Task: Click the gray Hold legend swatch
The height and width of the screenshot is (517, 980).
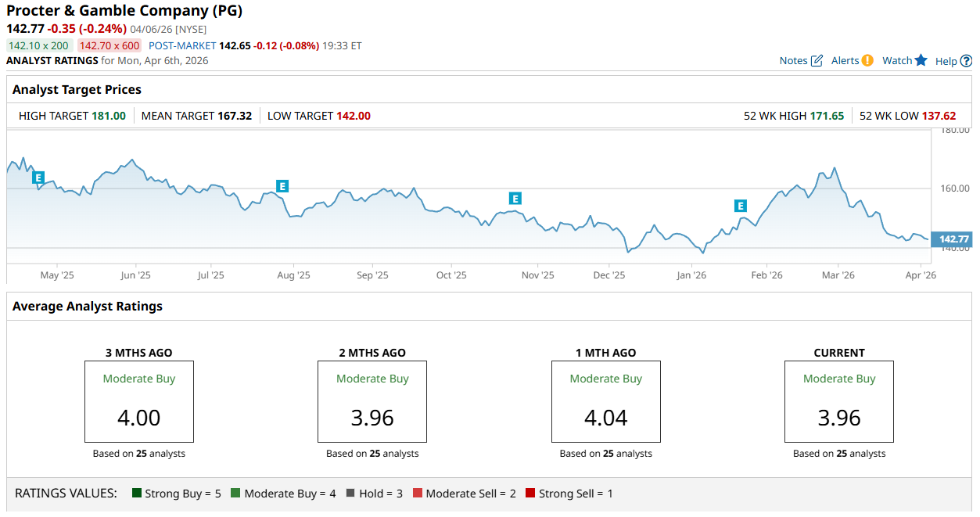Action: pyautogui.click(x=351, y=494)
